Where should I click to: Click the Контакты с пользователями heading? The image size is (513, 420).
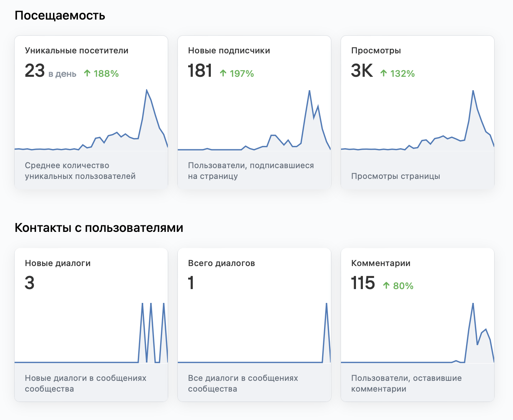pos(99,228)
